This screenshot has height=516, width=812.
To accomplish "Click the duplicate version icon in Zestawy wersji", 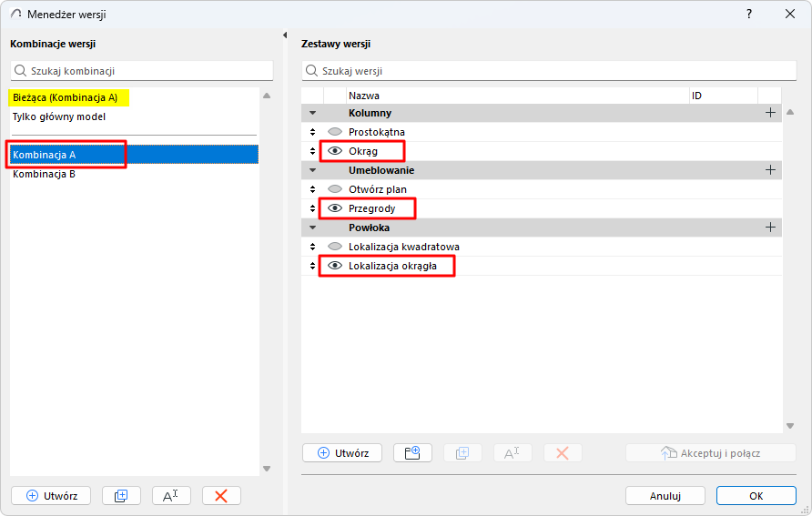I will coord(462,453).
